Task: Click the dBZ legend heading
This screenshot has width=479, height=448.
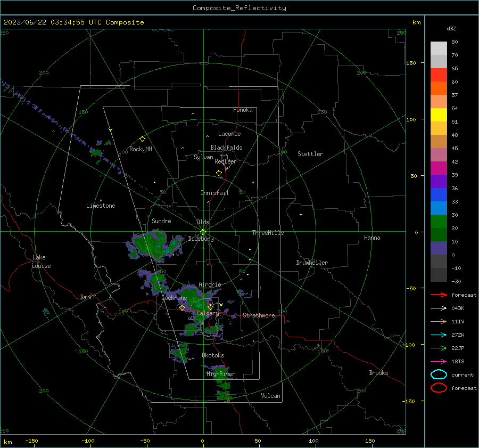Action: [x=451, y=29]
